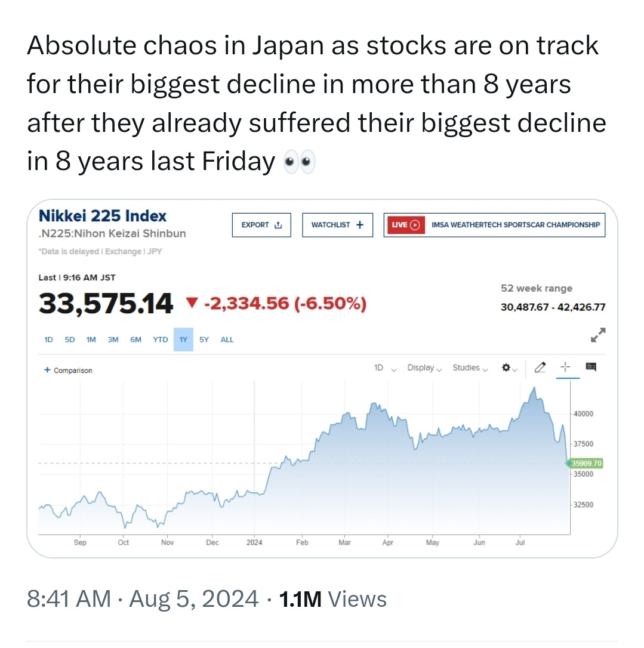
Task: Open chart settings gear
Action: click(506, 368)
